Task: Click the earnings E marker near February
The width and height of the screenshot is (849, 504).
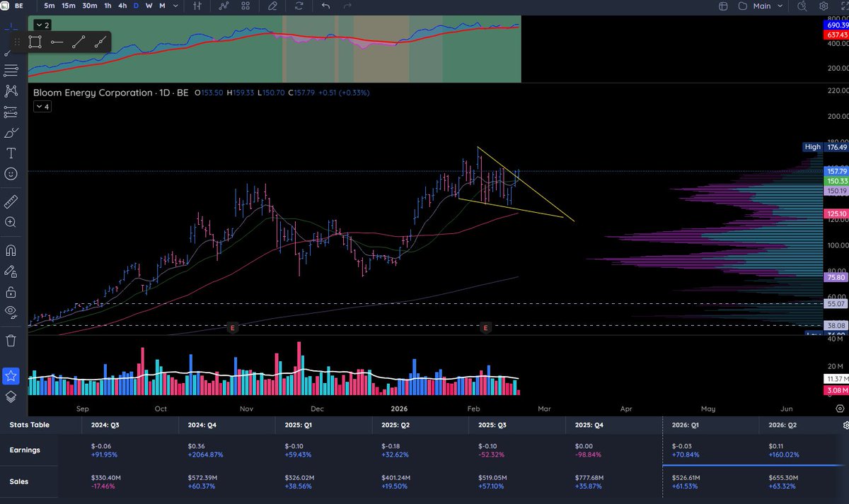Action: click(485, 328)
